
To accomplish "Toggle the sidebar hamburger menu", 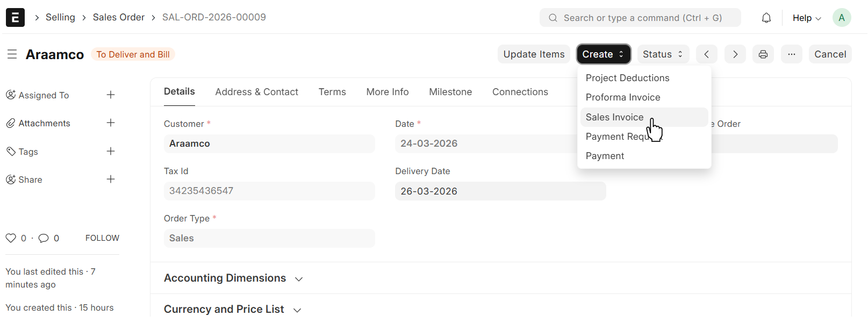I will tap(12, 54).
